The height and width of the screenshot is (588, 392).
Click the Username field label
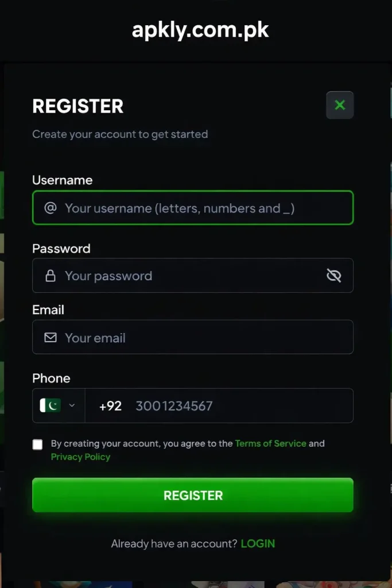click(62, 180)
